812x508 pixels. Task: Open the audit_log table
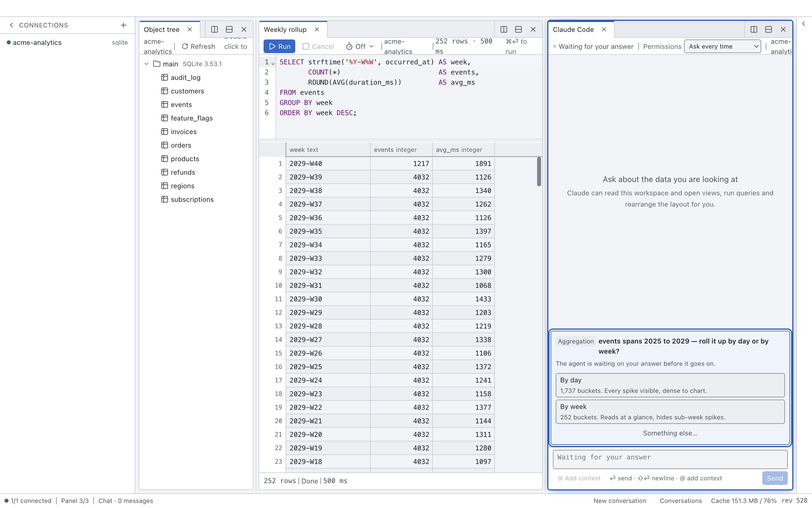185,78
